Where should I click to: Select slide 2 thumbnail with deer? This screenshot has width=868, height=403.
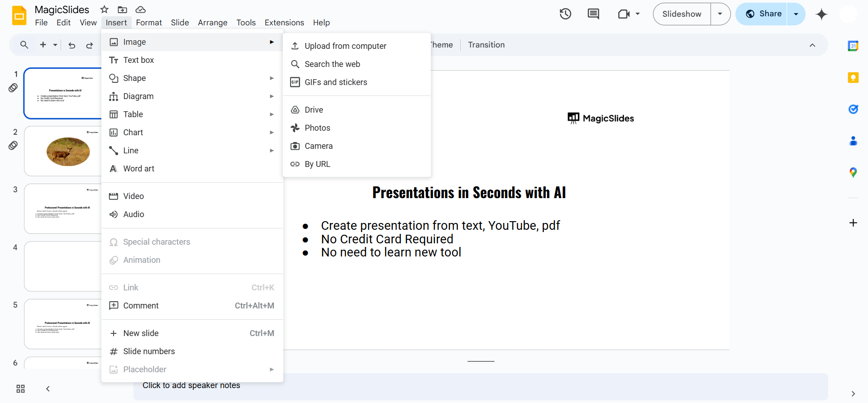click(x=63, y=151)
